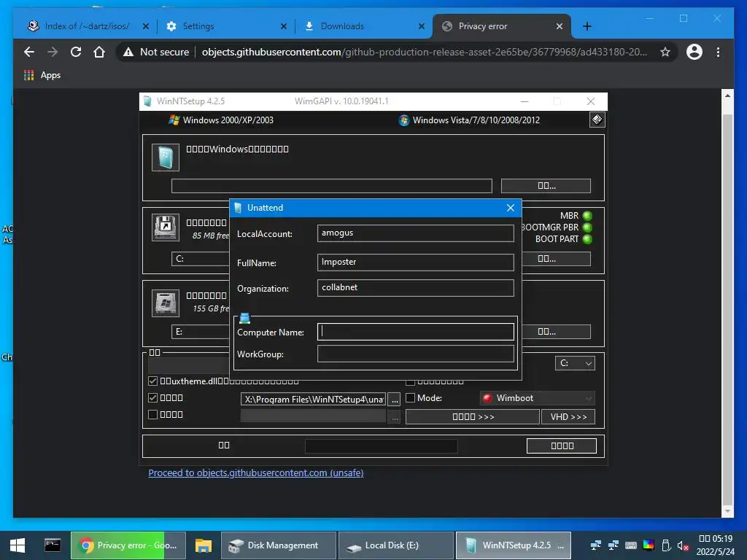The height and width of the screenshot is (560, 747).
Task: Click the Organization field with collabnet
Action: [x=415, y=287]
